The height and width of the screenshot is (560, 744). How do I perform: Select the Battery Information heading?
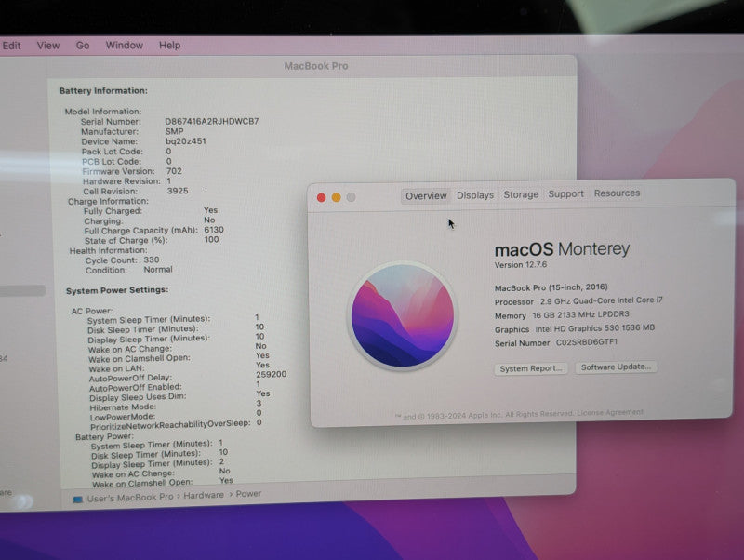[x=103, y=90]
